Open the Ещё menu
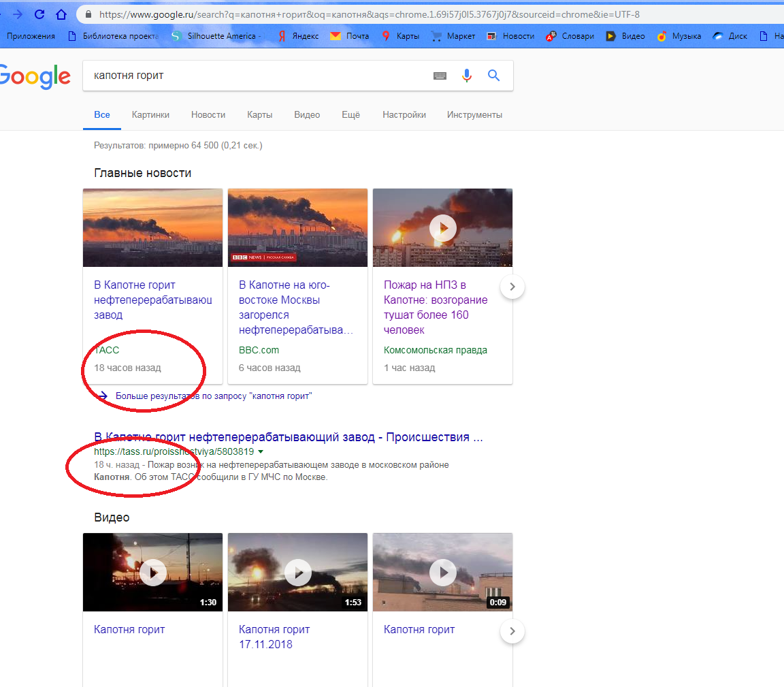Image resolution: width=784 pixels, height=687 pixels. tap(350, 114)
